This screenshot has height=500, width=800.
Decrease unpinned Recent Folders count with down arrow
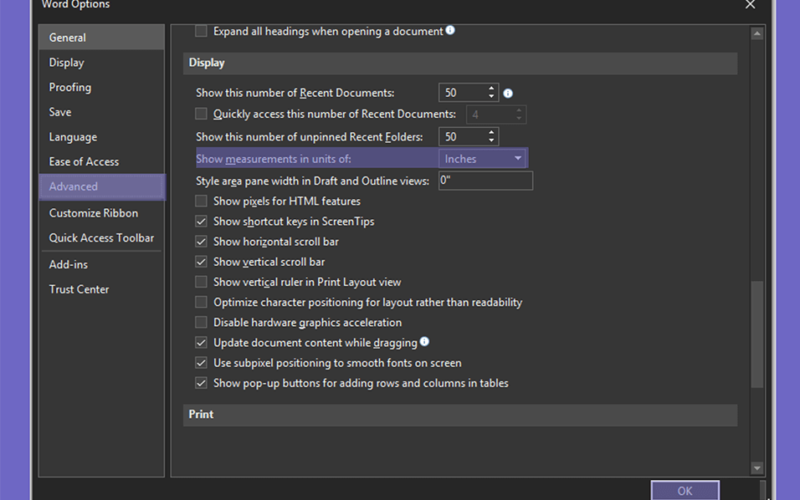point(491,140)
